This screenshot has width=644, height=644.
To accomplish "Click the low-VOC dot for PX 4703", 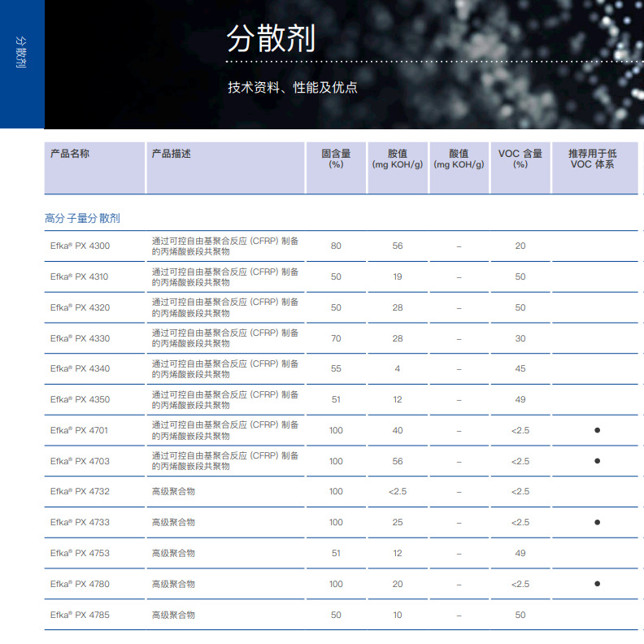I will click(x=597, y=461).
